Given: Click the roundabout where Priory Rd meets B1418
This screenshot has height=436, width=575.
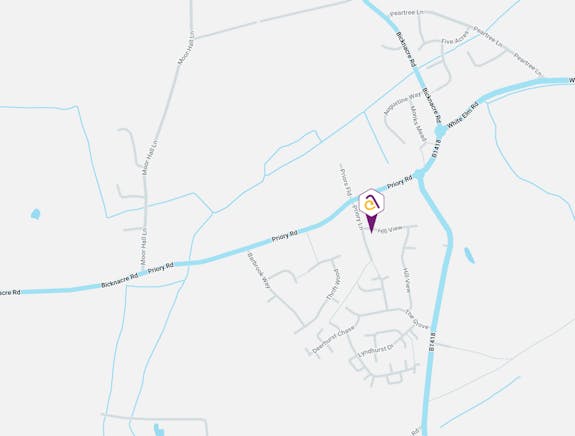Looking at the screenshot, I should pos(420,174).
